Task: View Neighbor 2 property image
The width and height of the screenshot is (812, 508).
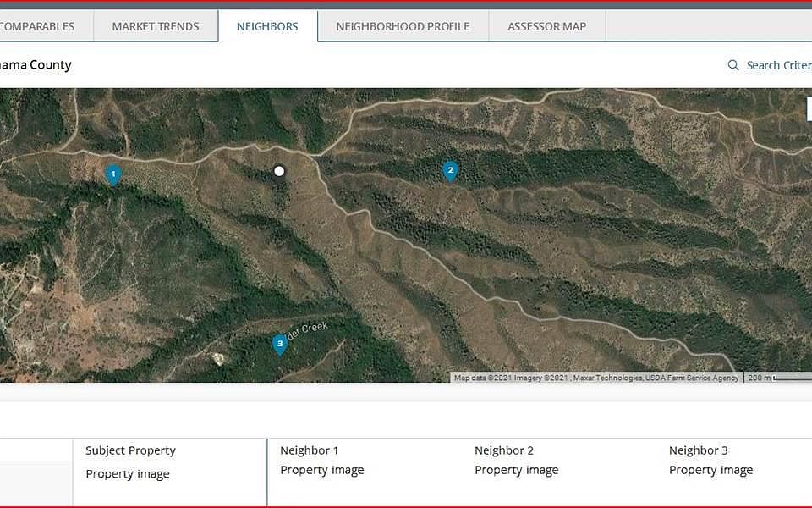Action: 516,469
